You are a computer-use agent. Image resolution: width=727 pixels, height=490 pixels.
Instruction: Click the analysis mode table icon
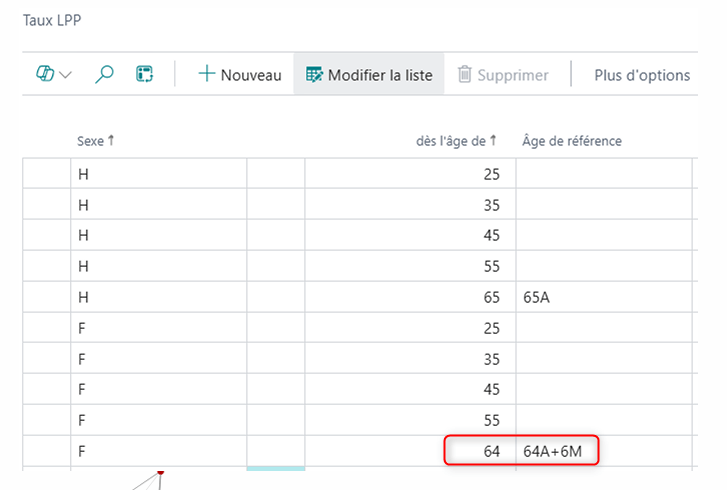click(145, 74)
